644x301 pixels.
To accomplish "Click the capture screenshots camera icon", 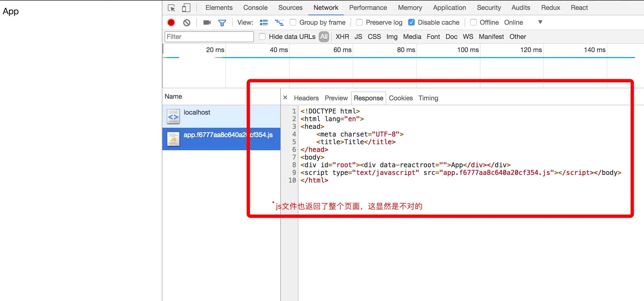I will (x=207, y=22).
